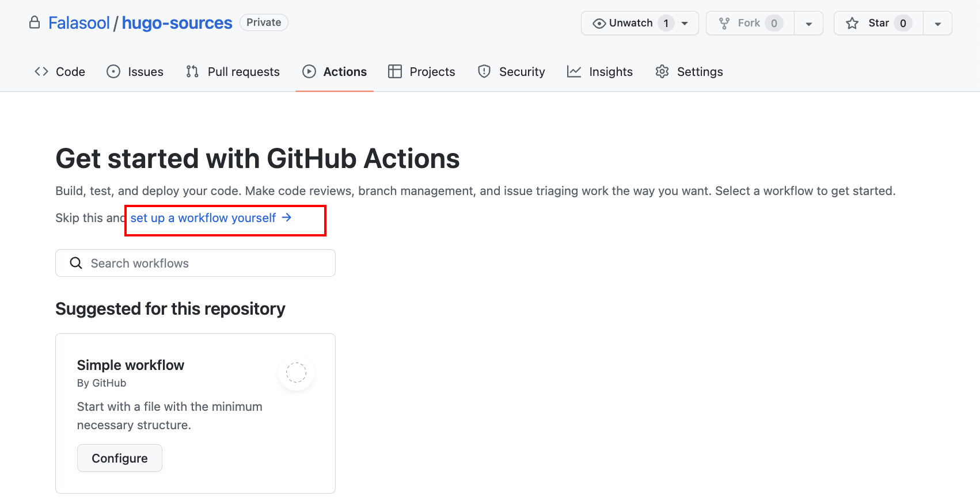
Task: Click the Security shield icon
Action: (484, 71)
